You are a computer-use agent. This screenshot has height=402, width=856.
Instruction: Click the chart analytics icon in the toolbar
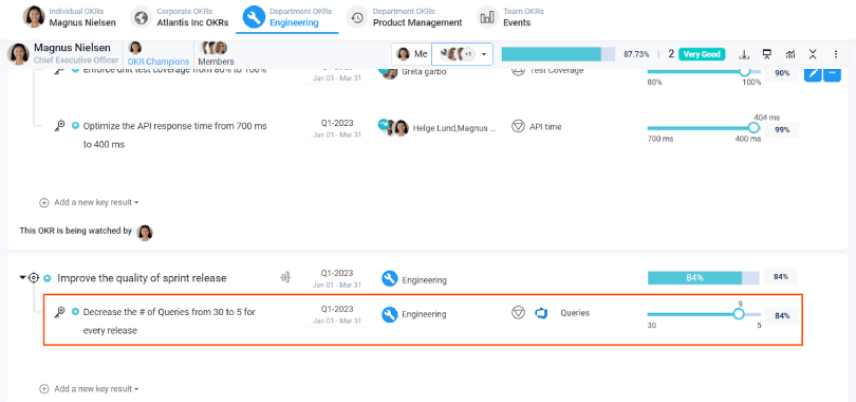coord(790,54)
